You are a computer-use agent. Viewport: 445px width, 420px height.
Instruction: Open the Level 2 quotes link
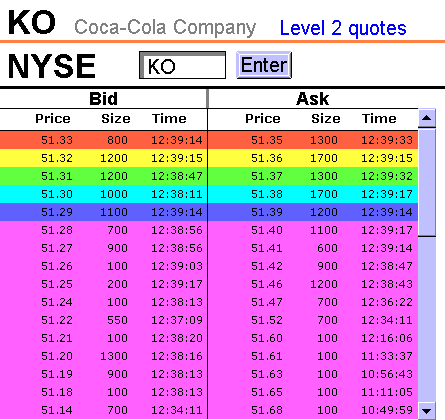pos(343,28)
